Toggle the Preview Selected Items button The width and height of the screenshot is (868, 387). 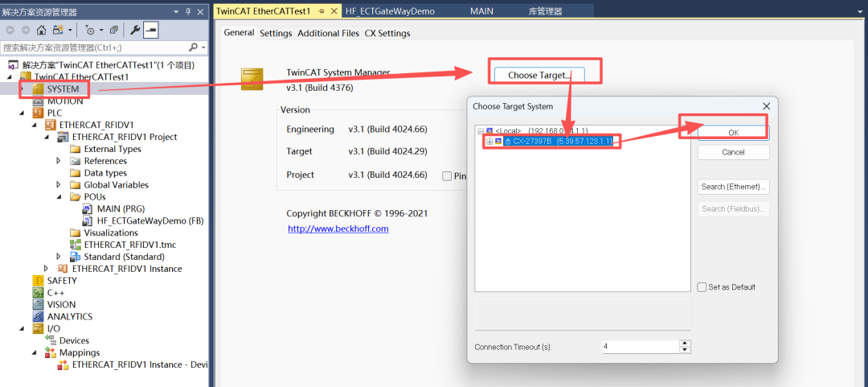click(151, 30)
